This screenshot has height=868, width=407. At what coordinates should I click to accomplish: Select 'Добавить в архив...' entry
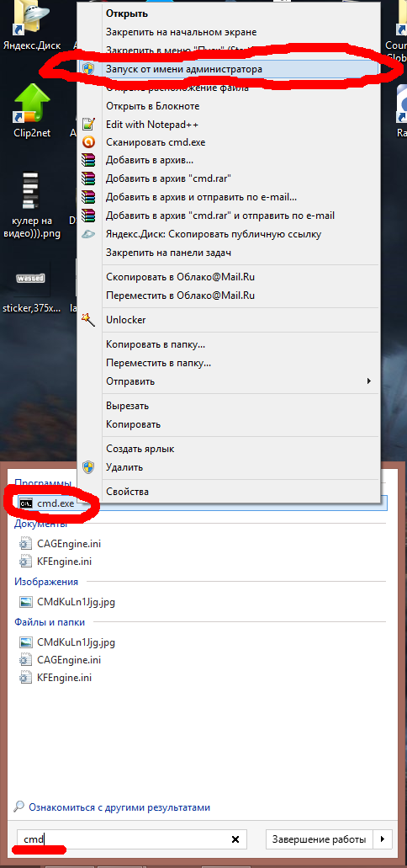pos(229,161)
